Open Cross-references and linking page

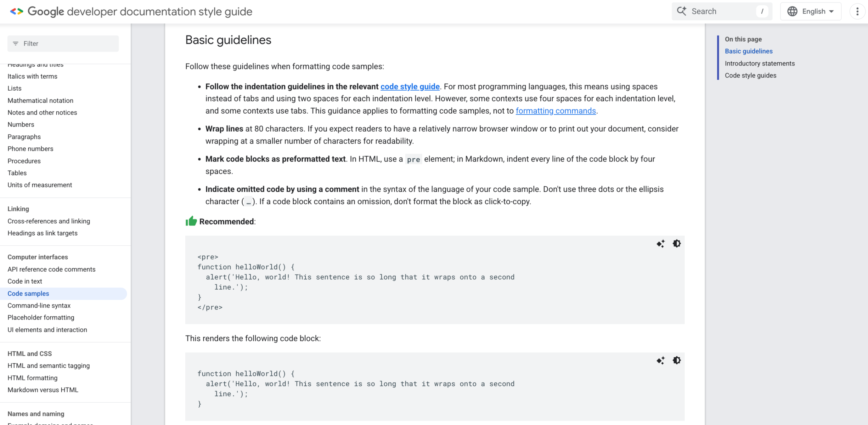click(49, 221)
